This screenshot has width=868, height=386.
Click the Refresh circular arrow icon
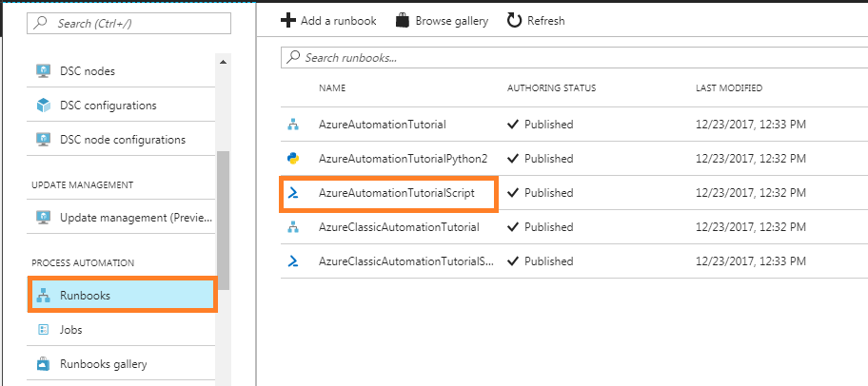[514, 20]
